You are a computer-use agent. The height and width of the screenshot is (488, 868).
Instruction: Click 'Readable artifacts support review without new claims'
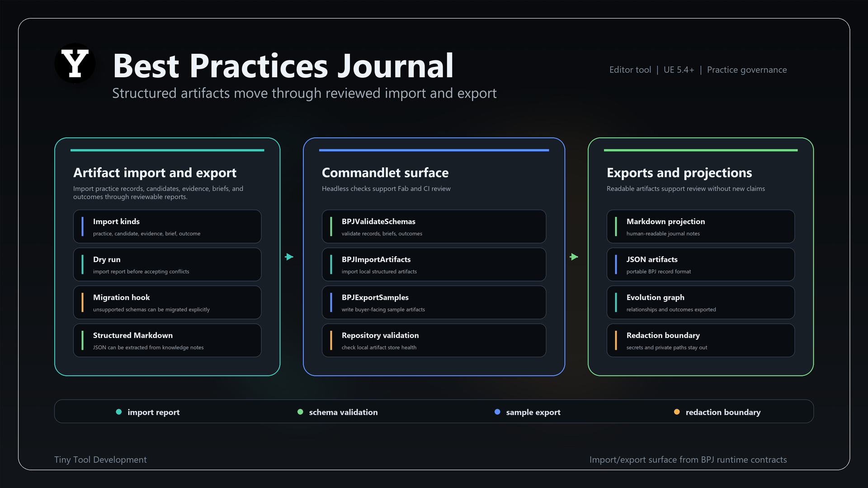click(x=686, y=188)
